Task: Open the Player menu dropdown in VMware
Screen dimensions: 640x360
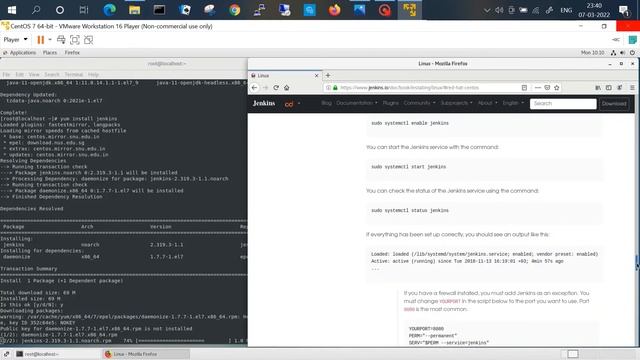Action: coord(16,40)
